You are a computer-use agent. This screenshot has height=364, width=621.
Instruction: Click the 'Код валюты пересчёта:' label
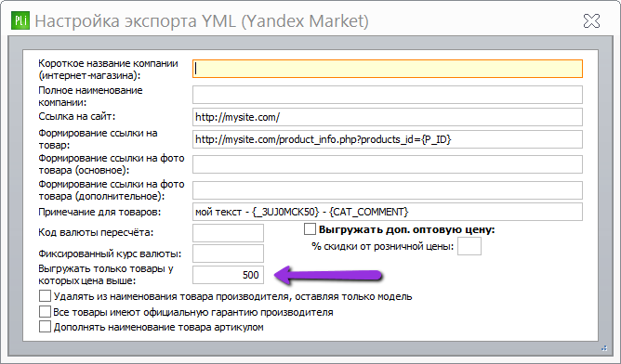(x=96, y=233)
